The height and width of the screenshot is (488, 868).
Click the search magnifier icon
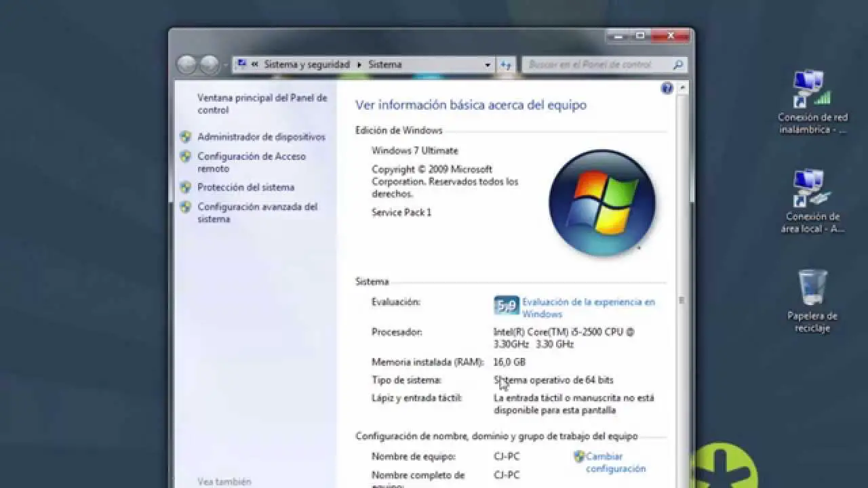click(x=677, y=65)
